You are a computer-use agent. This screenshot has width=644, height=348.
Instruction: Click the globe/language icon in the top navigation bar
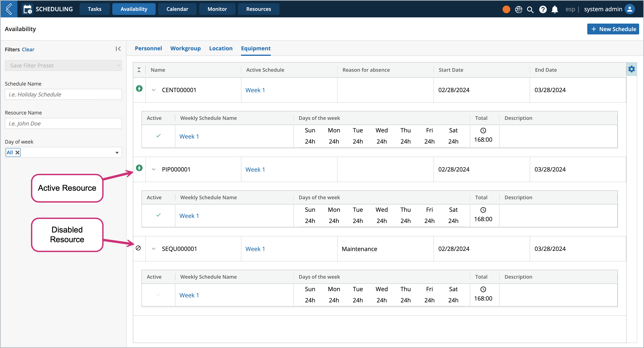pyautogui.click(x=519, y=9)
